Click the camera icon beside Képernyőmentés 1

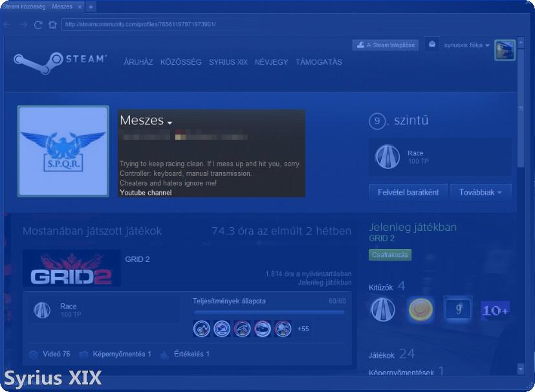83,354
